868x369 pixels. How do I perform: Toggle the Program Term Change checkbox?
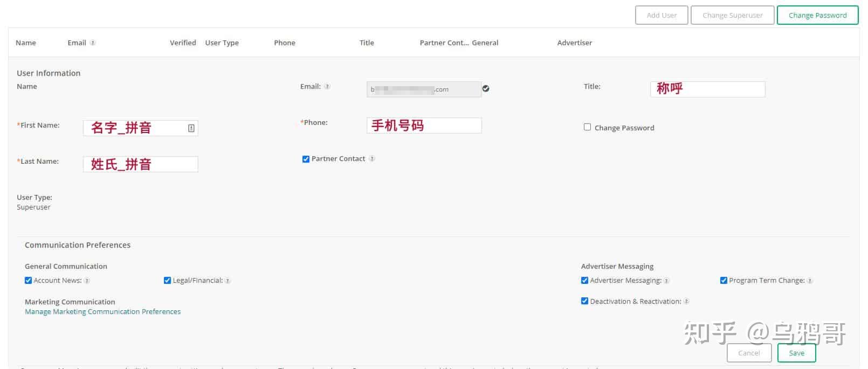pos(724,280)
